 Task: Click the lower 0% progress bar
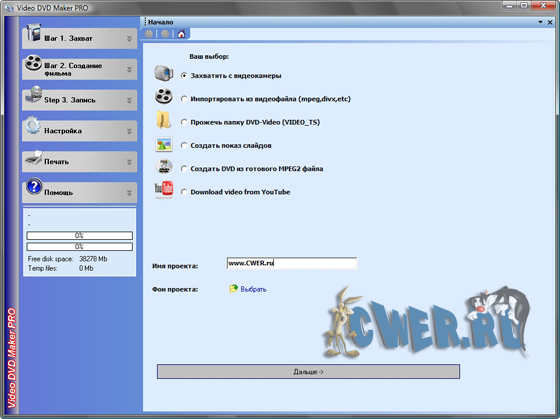[79, 246]
